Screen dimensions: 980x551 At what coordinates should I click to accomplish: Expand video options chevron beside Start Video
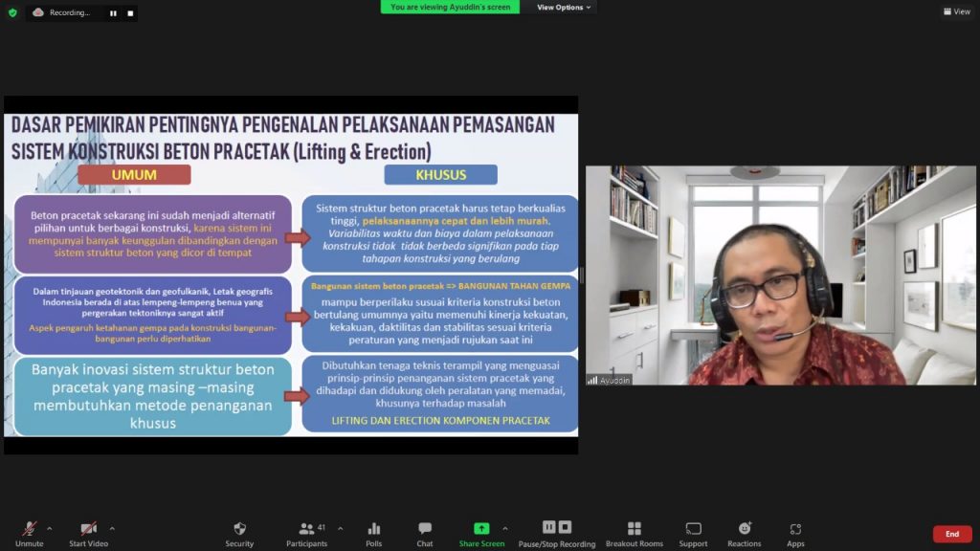click(112, 528)
